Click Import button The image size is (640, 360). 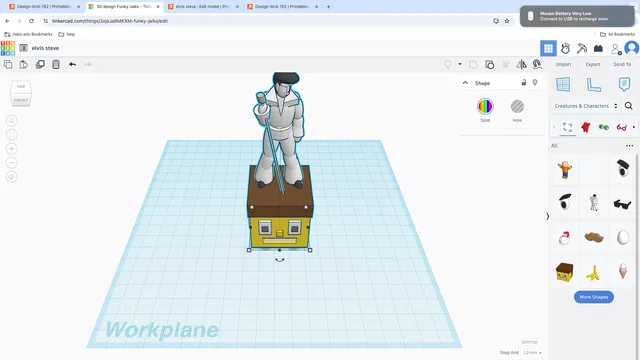coord(563,64)
